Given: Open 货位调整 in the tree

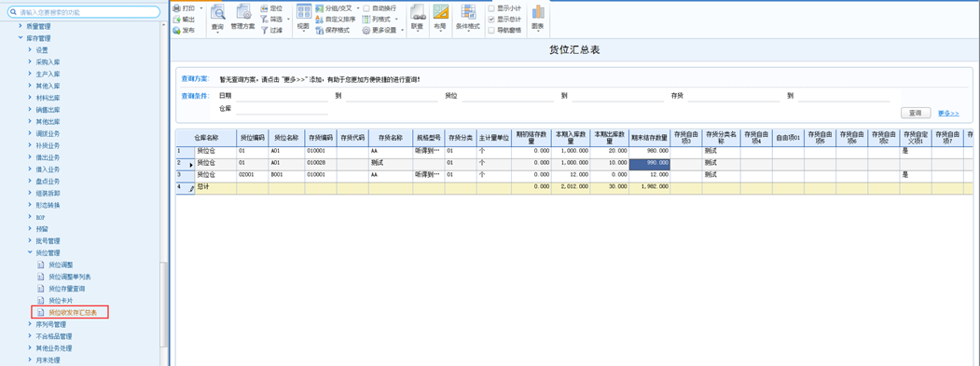Looking at the screenshot, I should (x=62, y=264).
